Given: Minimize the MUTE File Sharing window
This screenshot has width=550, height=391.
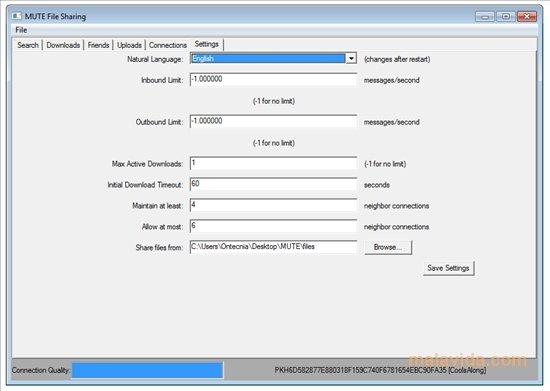Looking at the screenshot, I should [x=485, y=16].
